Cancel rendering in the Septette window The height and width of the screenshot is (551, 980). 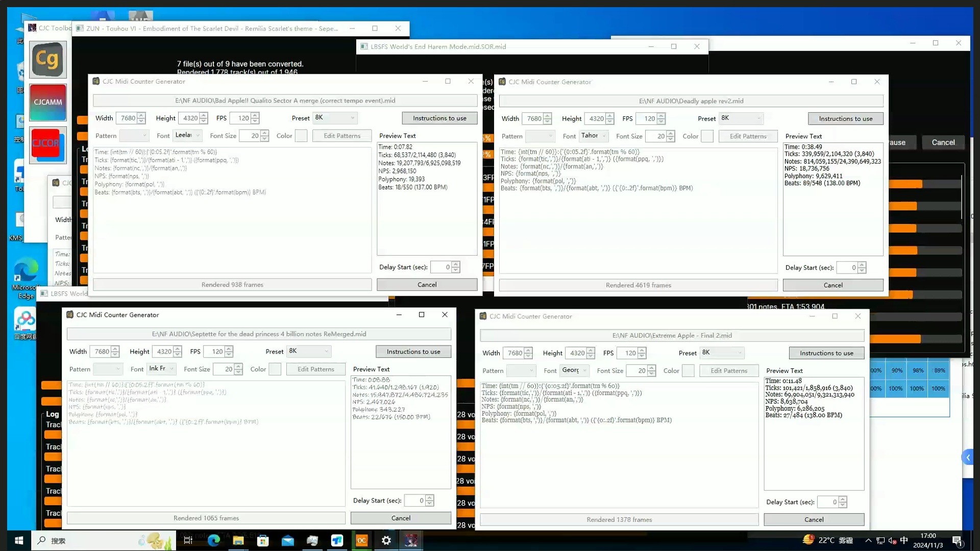[401, 518]
